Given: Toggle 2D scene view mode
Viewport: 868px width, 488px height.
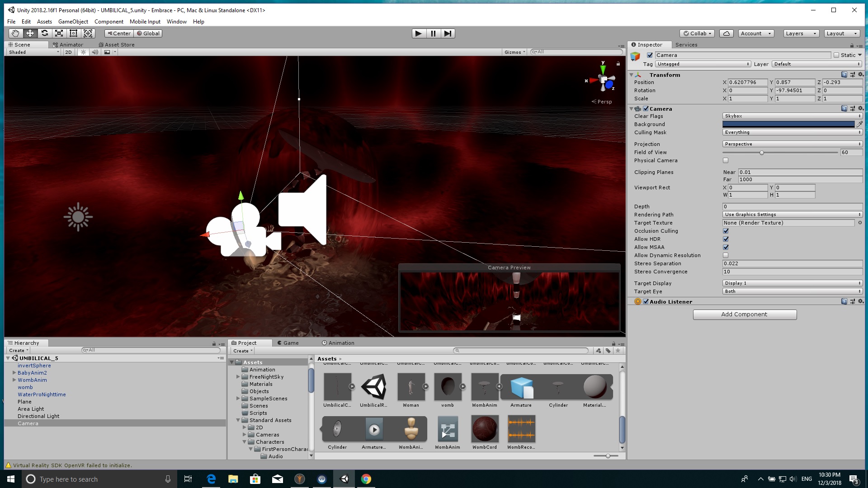Looking at the screenshot, I should pos(68,52).
